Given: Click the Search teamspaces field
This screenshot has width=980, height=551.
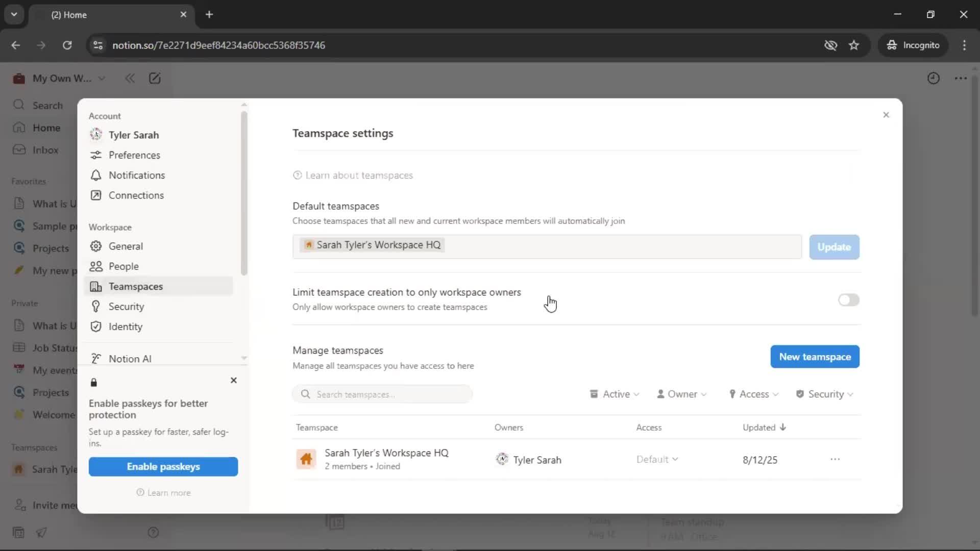Looking at the screenshot, I should (x=382, y=394).
